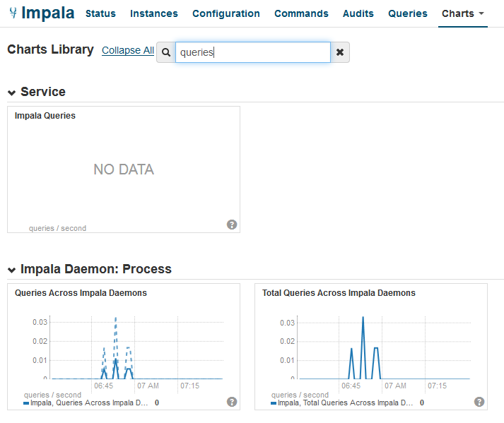The width and height of the screenshot is (504, 423).
Task: Click the Queries Across Impala Daemons dashed graph
Action: click(136, 348)
